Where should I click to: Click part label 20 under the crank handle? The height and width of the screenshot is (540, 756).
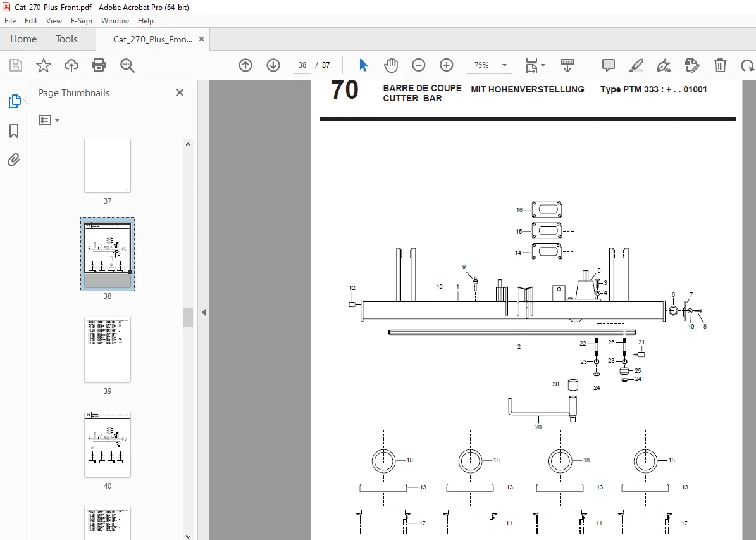538,427
